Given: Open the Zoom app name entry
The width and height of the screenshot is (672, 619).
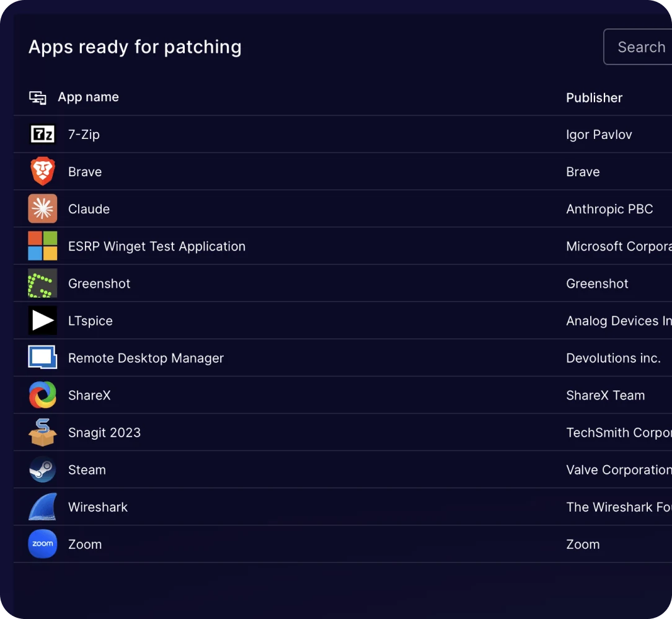Looking at the screenshot, I should click(x=85, y=545).
